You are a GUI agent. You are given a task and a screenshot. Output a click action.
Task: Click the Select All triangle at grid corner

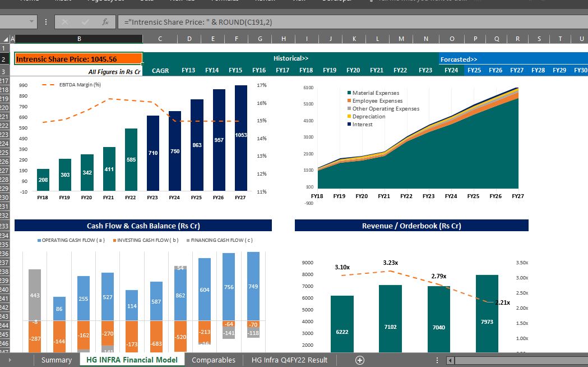6,39
